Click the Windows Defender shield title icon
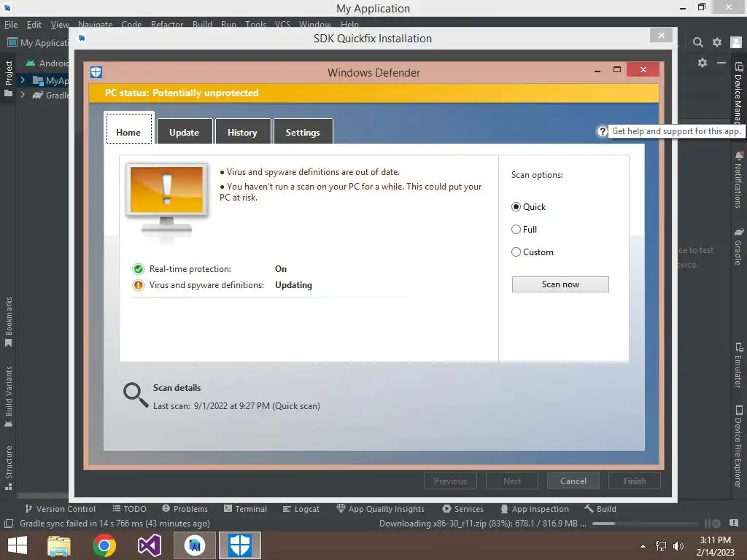Viewport: 747px width, 560px height. coord(96,72)
